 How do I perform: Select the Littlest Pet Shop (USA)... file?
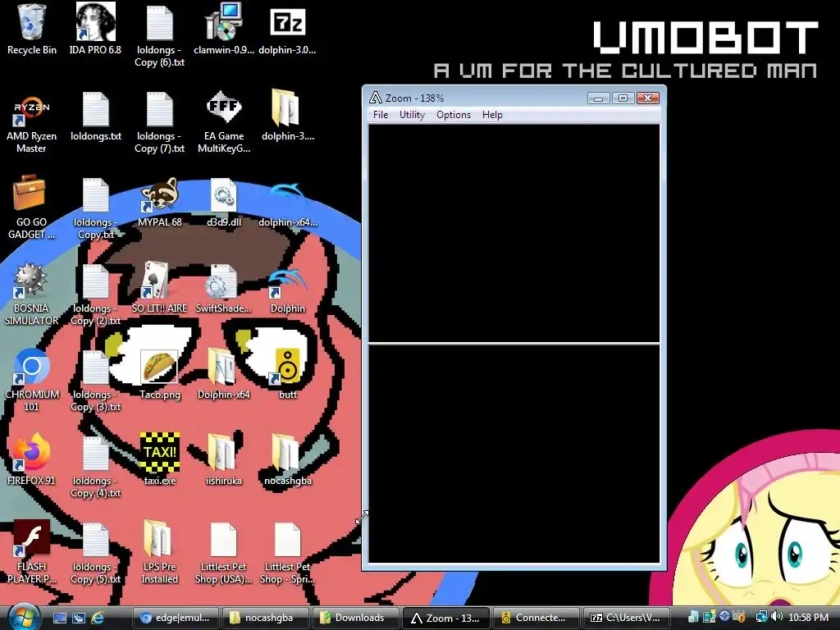pos(223,552)
